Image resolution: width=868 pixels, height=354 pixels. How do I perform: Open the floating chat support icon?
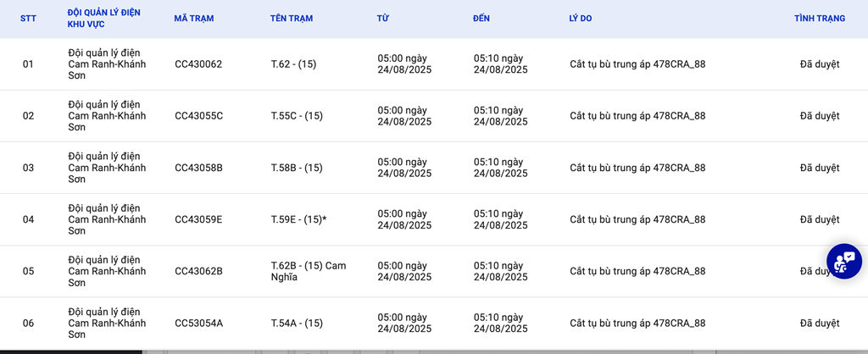pyautogui.click(x=843, y=262)
